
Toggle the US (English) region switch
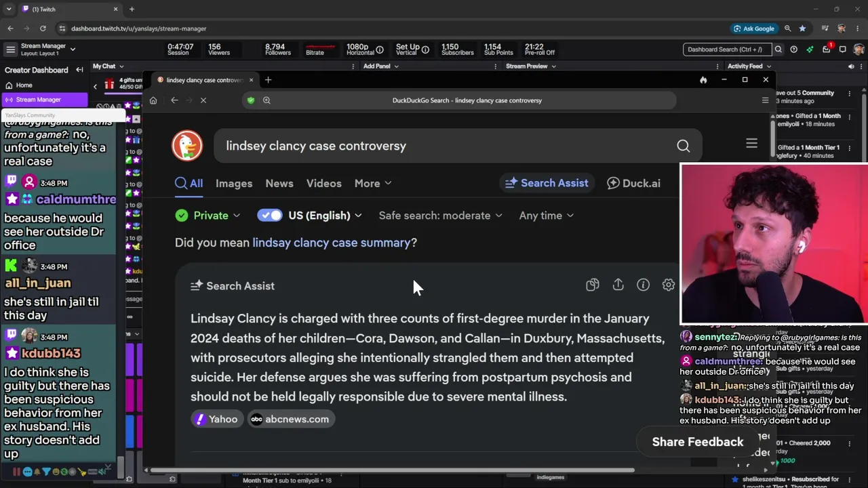[x=270, y=216]
